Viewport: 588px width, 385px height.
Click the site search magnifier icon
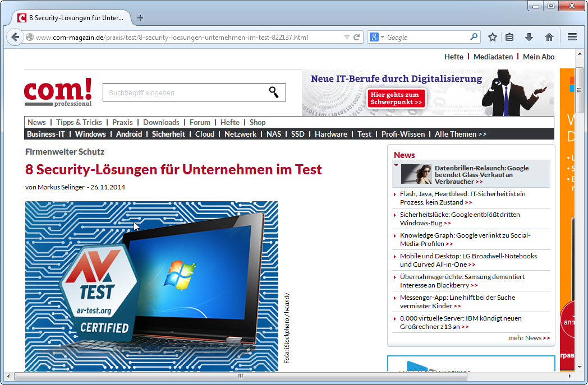point(274,92)
